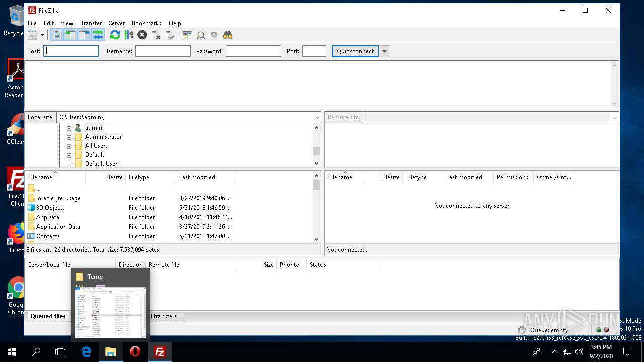Sort local files by Filetype column

pos(150,177)
